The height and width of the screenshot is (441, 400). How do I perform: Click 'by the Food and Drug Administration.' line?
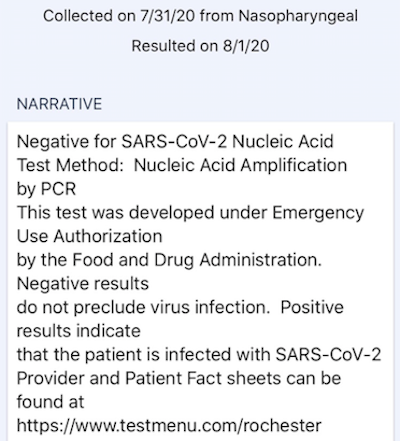coord(169,260)
